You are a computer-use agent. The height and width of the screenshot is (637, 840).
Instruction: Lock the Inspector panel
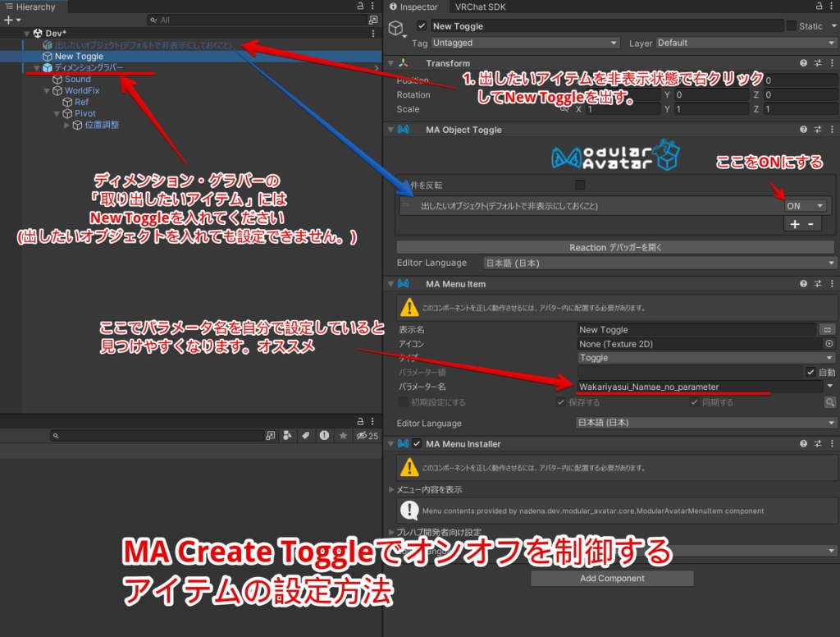[819, 6]
